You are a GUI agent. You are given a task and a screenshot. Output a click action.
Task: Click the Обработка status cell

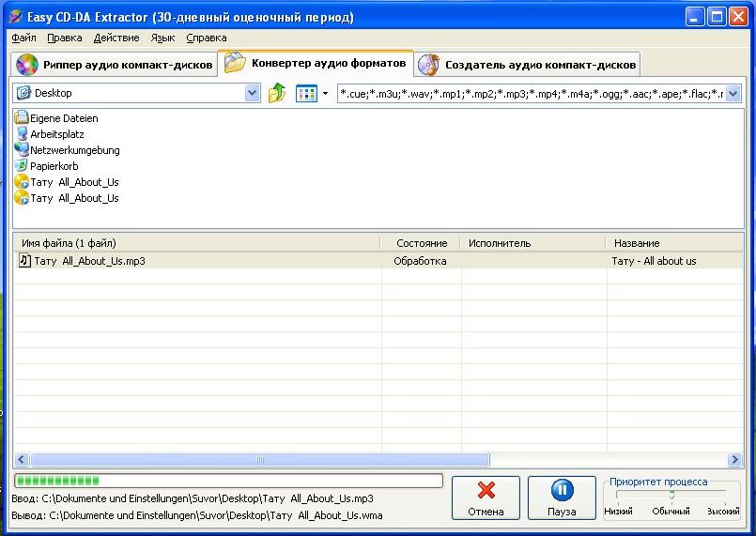pos(420,261)
